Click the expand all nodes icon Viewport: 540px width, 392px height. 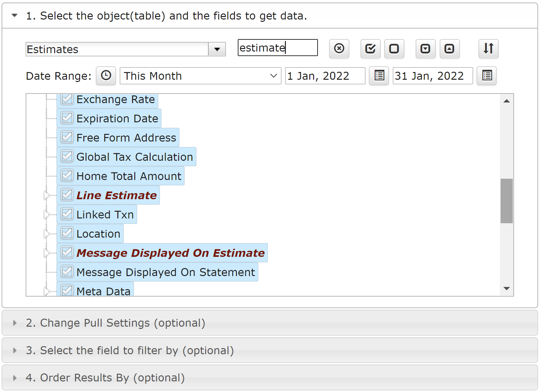click(x=426, y=49)
